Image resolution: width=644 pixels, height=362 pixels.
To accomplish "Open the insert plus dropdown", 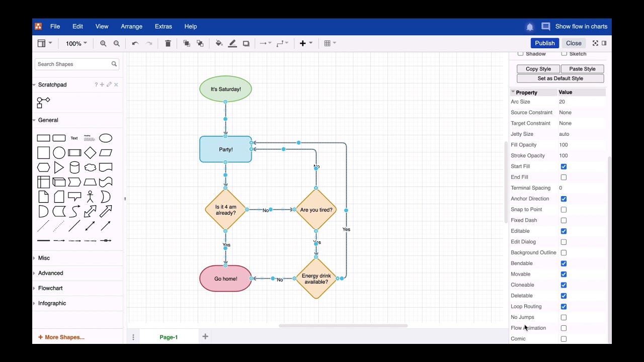I will click(x=306, y=44).
